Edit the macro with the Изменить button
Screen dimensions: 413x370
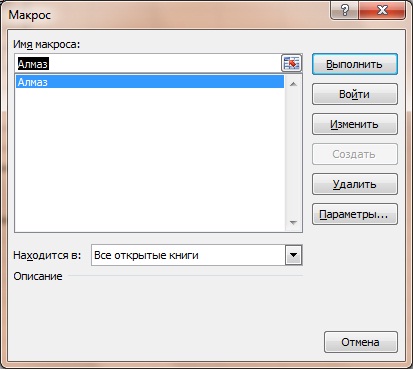[355, 124]
